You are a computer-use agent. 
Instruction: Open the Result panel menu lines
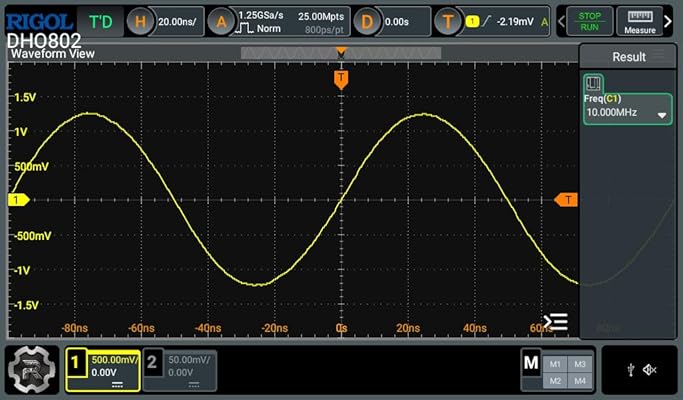[x=659, y=55]
